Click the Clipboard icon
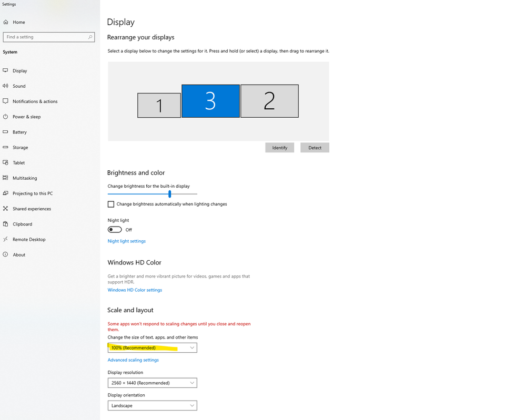The width and height of the screenshot is (525, 420). coord(5,224)
